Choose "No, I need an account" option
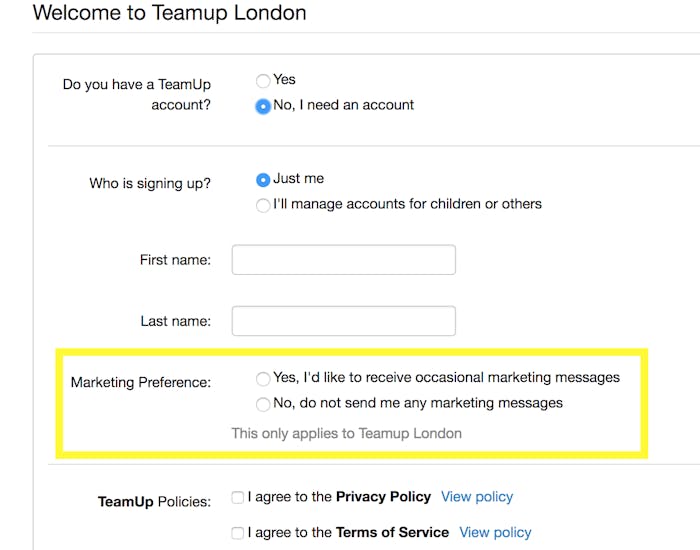Image resolution: width=700 pixels, height=550 pixels. [263, 106]
